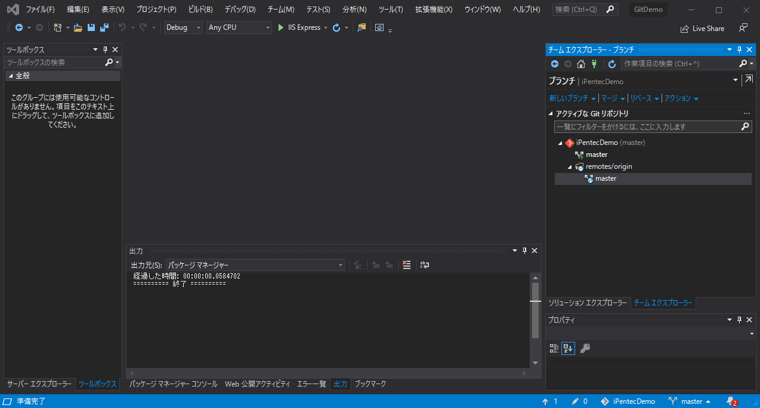Open the File menu

(x=40, y=10)
